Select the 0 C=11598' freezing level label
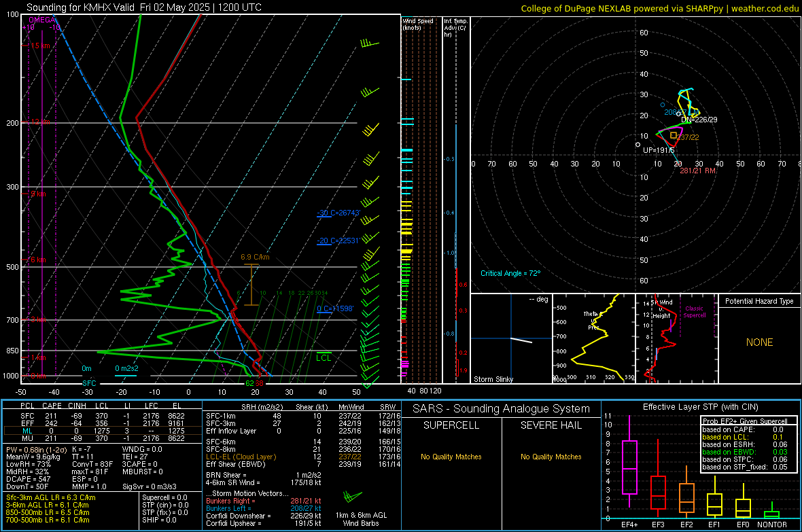 tap(335, 308)
